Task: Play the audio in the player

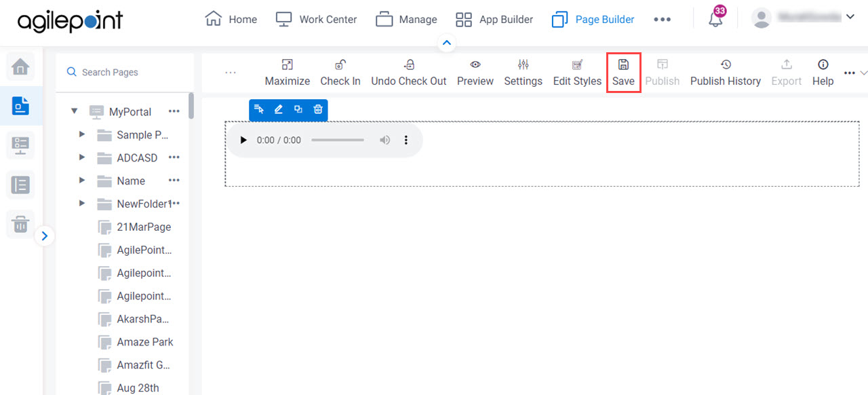Action: [243, 140]
